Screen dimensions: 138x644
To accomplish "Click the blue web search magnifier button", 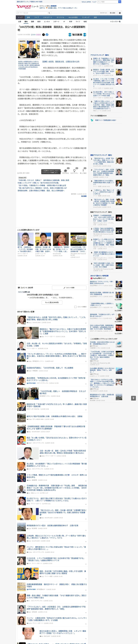I will click(x=120, y=2).
